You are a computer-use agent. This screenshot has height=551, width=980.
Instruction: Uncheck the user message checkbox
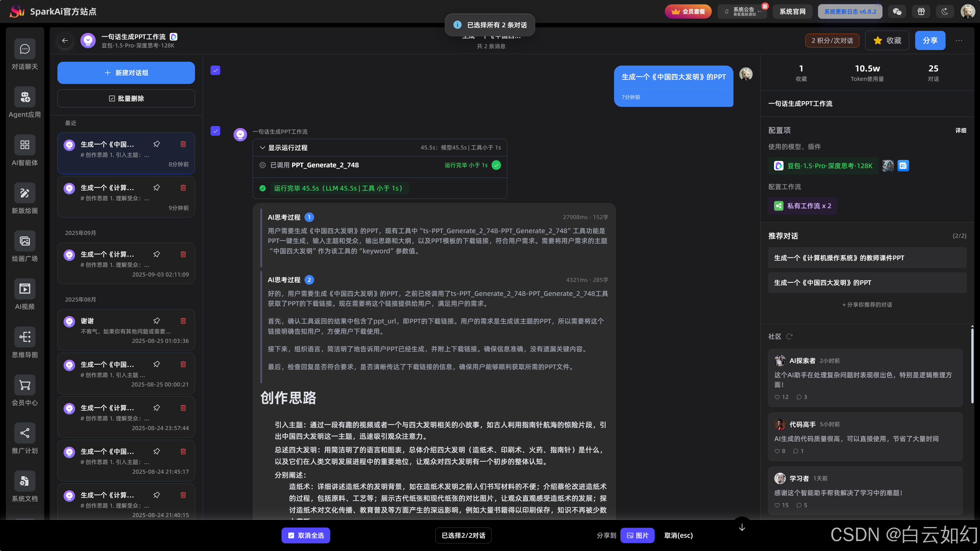tap(215, 70)
